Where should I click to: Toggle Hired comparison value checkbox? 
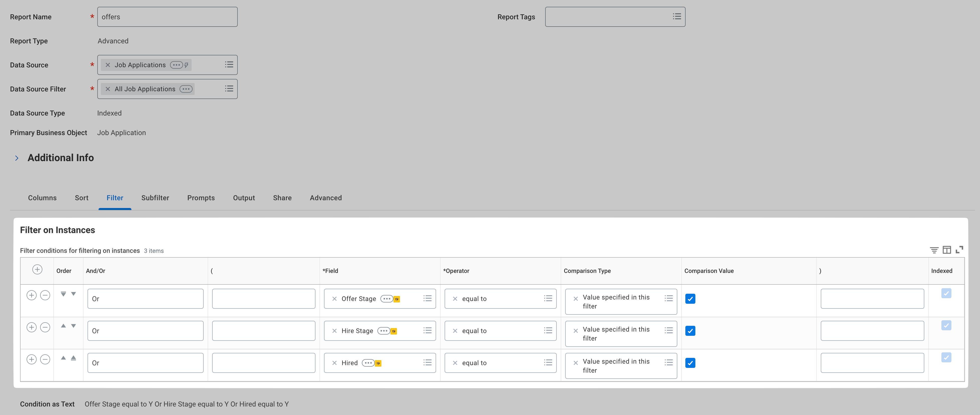click(690, 363)
